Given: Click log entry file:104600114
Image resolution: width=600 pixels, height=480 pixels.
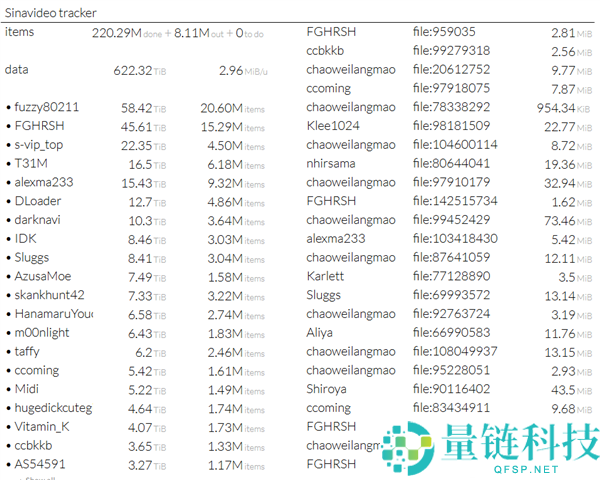Looking at the screenshot, I should click(x=455, y=144).
